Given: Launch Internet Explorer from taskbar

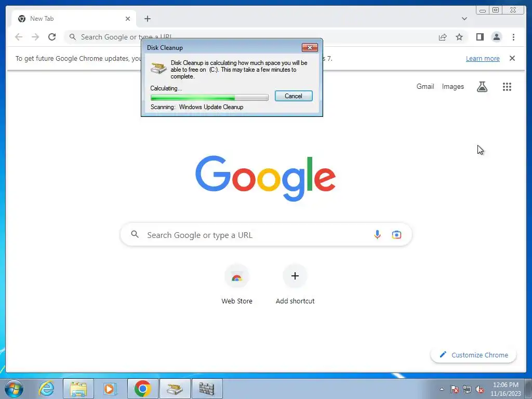Looking at the screenshot, I should coord(46,389).
